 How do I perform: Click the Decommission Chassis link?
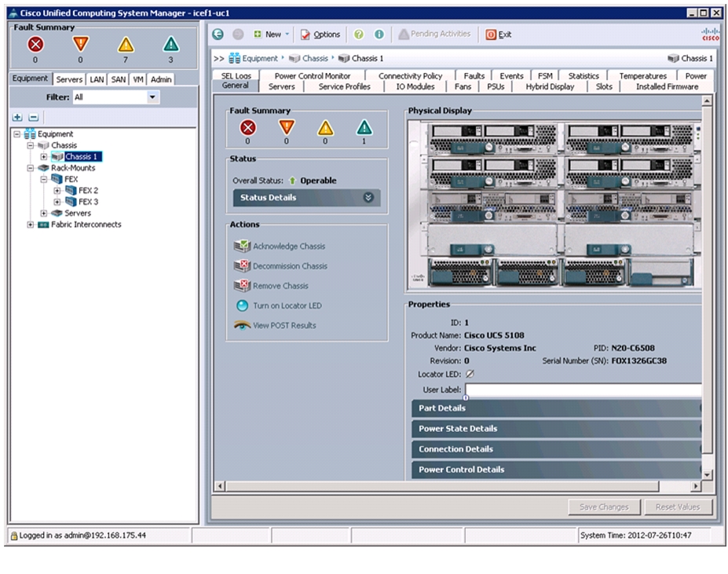point(290,266)
